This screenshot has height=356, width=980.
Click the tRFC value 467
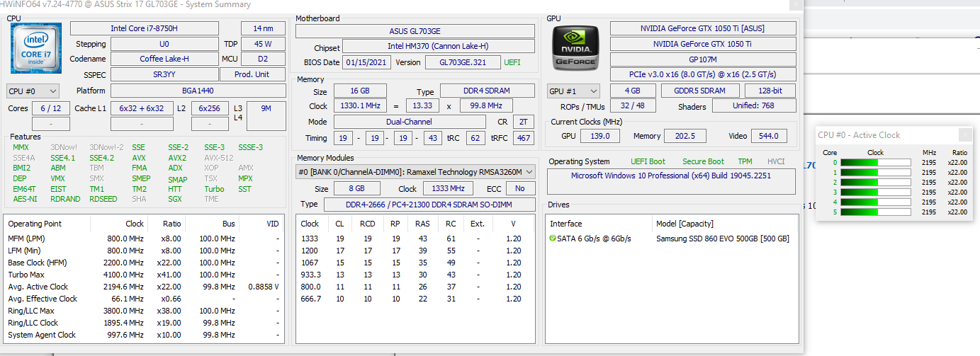(523, 138)
